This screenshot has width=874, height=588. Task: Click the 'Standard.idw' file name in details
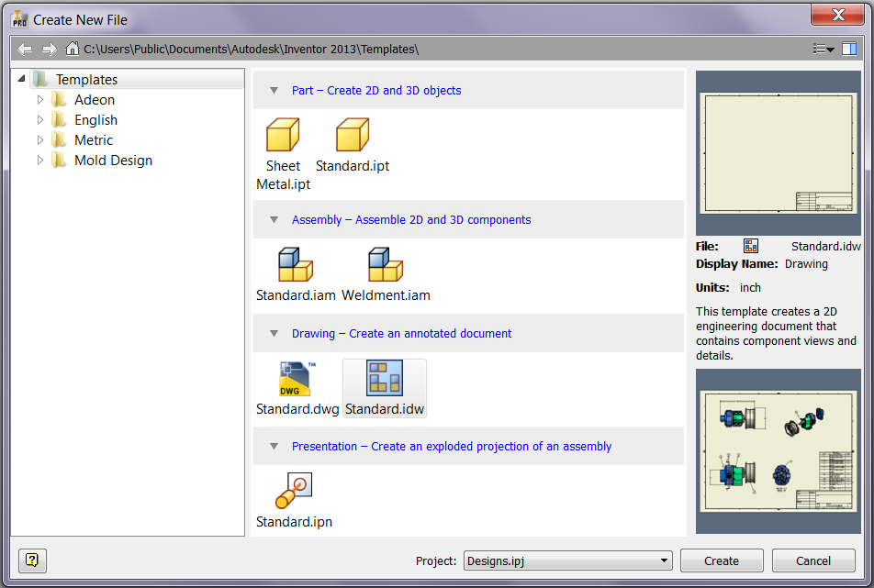coord(826,246)
